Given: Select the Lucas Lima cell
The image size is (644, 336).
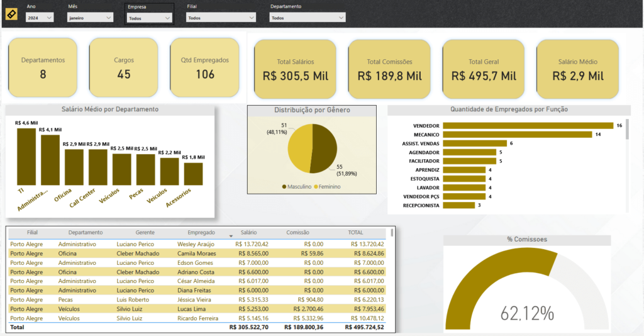Looking at the screenshot, I should click(x=192, y=309).
